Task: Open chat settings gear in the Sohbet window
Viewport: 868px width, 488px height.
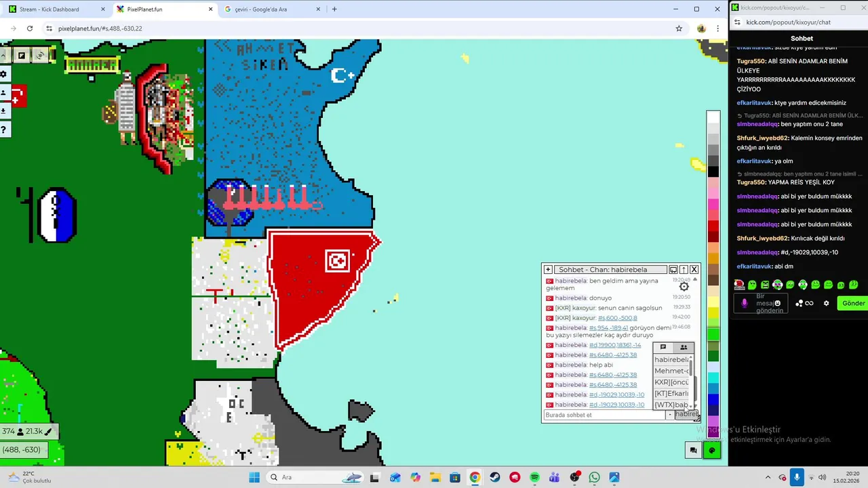Action: pyautogui.click(x=684, y=287)
